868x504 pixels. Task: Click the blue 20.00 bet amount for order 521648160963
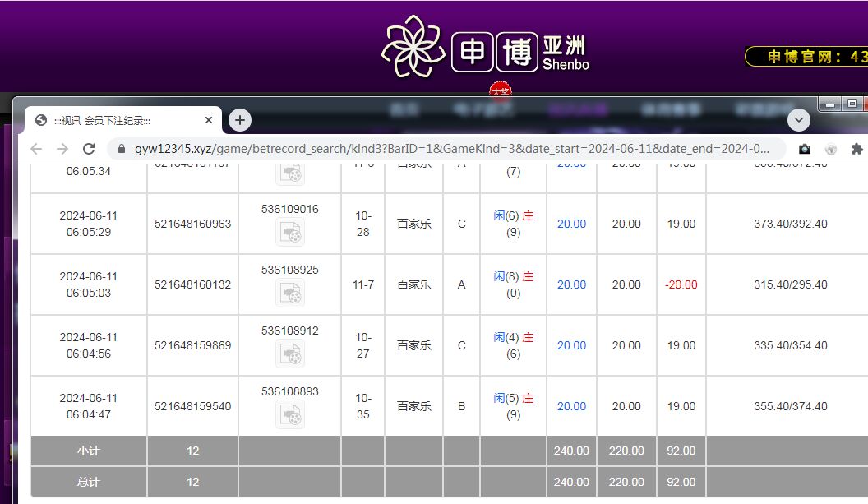coord(571,224)
